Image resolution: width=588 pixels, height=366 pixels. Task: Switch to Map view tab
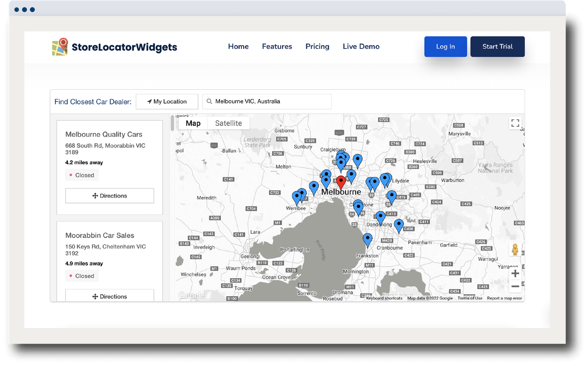pos(193,123)
